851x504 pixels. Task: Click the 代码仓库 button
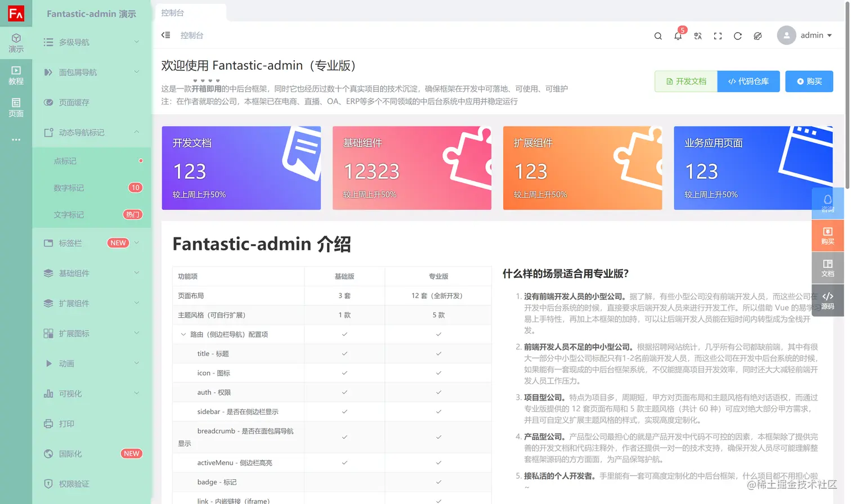(749, 82)
